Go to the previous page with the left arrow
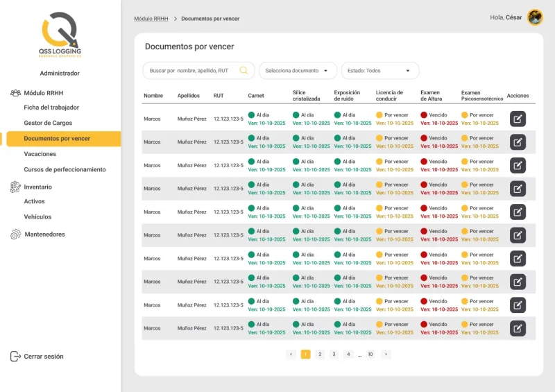The width and height of the screenshot is (555, 392). pyautogui.click(x=291, y=354)
